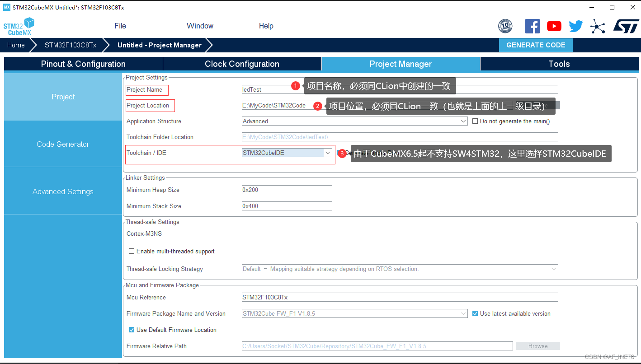Click the Project Name input field
Screen dimensions: 641x364
coord(400,89)
